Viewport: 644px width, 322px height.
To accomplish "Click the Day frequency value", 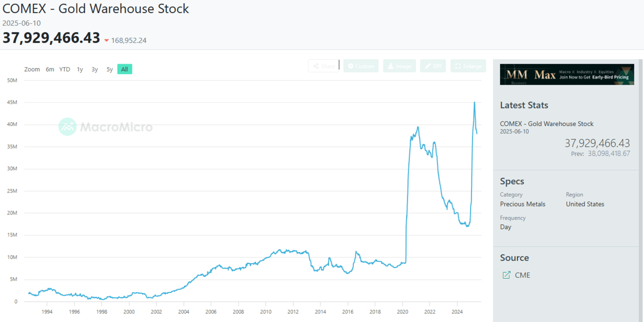I will (x=505, y=227).
